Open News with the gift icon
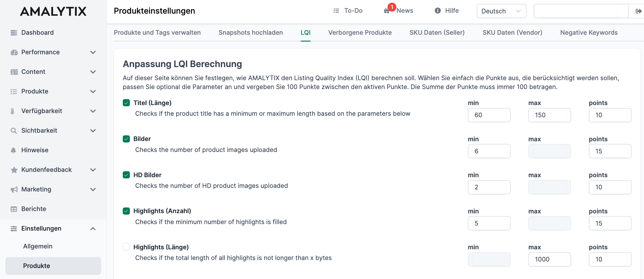Screen dimensions: 644x279 click(386, 10)
